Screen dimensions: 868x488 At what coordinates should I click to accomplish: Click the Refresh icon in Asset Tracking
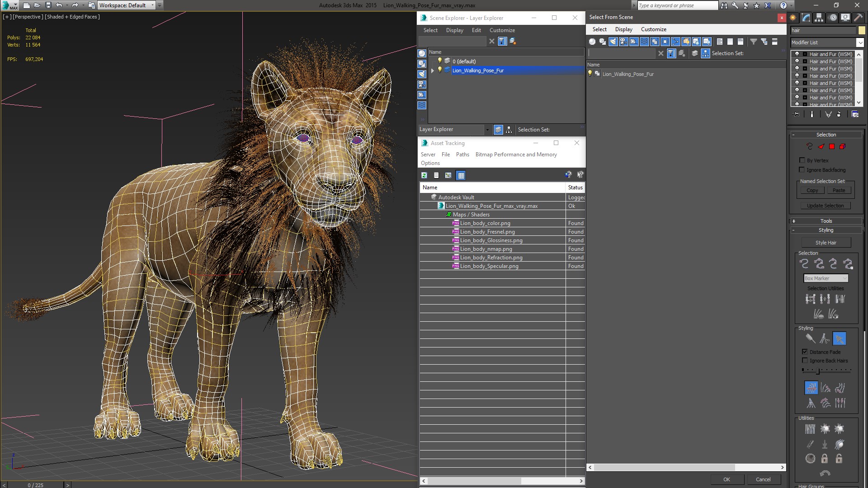click(x=424, y=175)
